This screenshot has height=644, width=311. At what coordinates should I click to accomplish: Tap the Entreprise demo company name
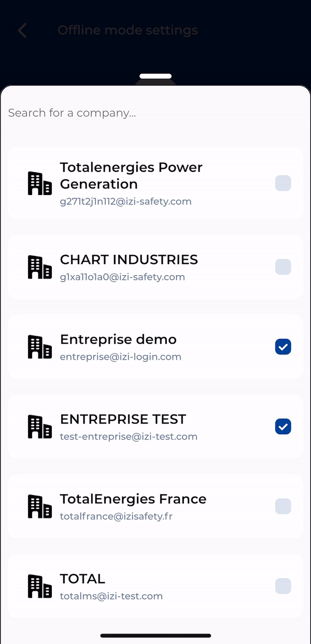(118, 339)
